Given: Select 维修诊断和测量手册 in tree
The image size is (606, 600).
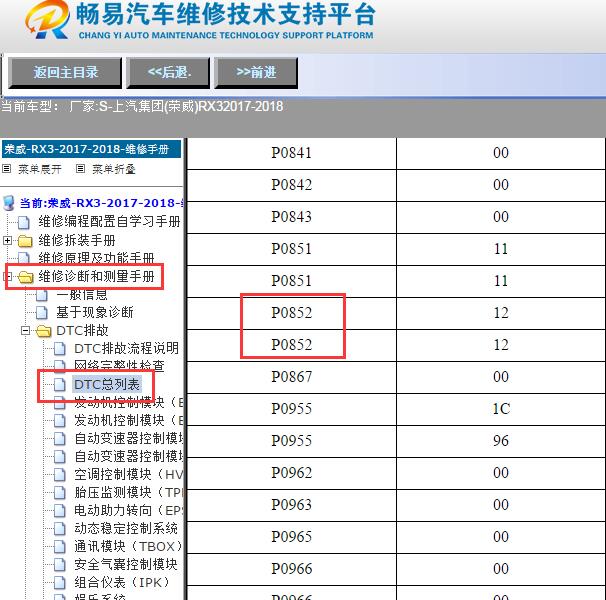Looking at the screenshot, I should pos(96,276).
